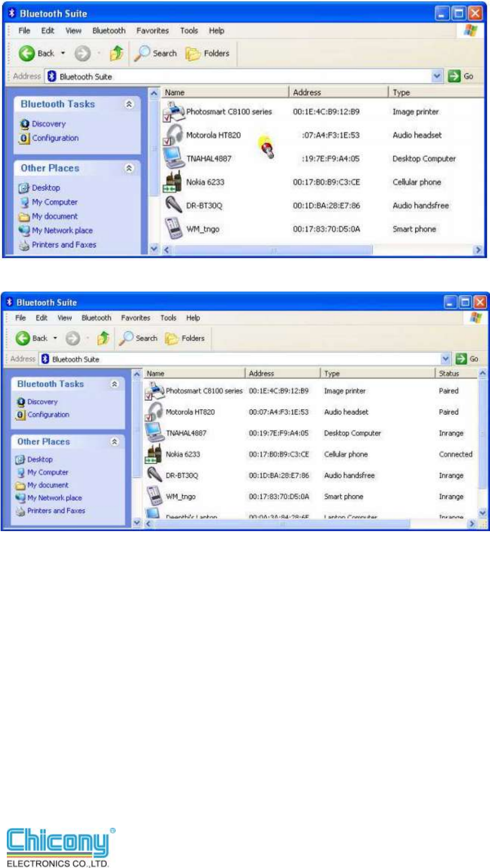Select Nokia 6233 phone icon in upper window
This screenshot has width=490, height=868.
(x=173, y=182)
